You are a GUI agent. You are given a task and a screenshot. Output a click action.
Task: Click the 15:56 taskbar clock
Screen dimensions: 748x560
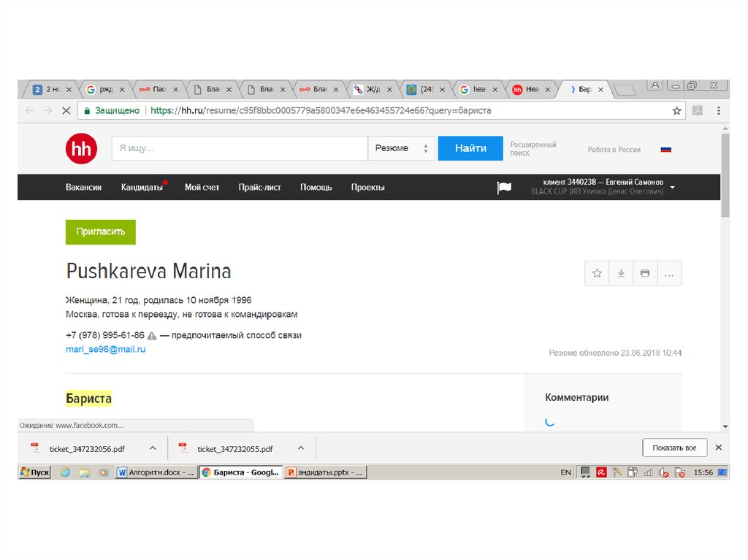[x=703, y=472]
